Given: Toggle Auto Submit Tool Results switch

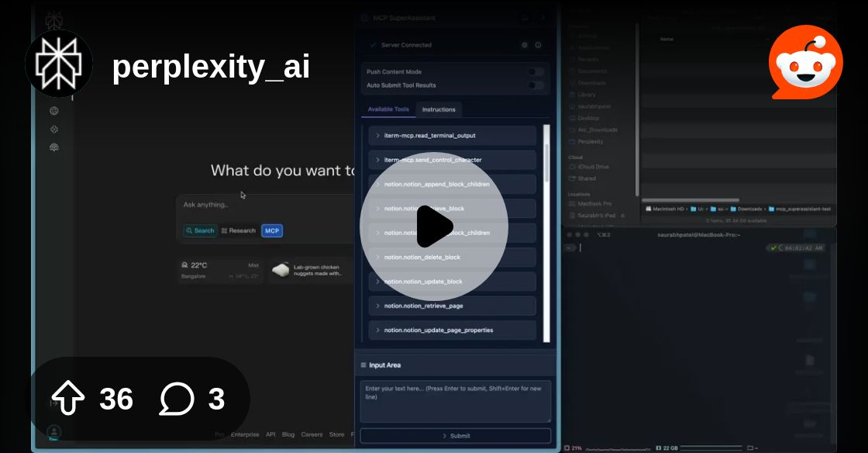Looking at the screenshot, I should tap(536, 85).
